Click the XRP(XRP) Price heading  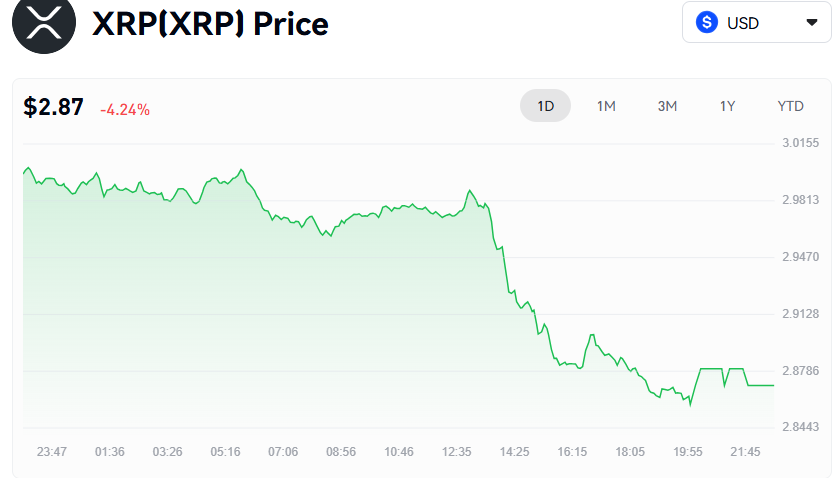click(210, 24)
